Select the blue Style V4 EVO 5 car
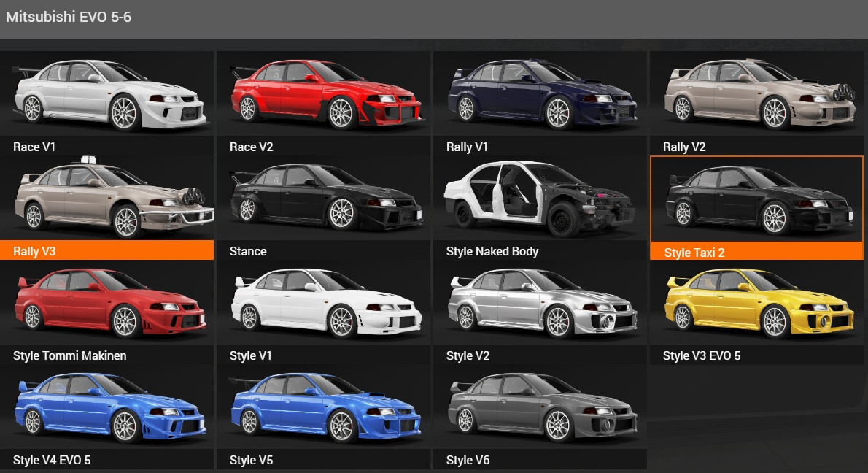The image size is (868, 473). point(106,407)
